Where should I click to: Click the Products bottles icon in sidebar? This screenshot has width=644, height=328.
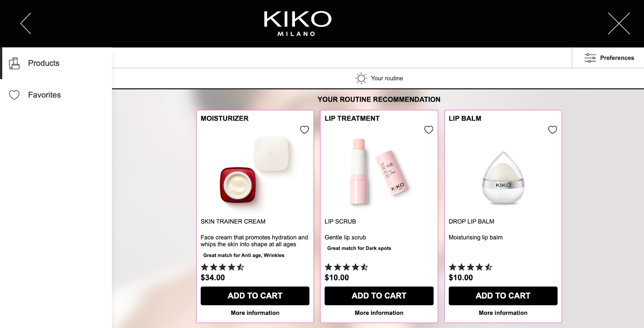pyautogui.click(x=14, y=63)
